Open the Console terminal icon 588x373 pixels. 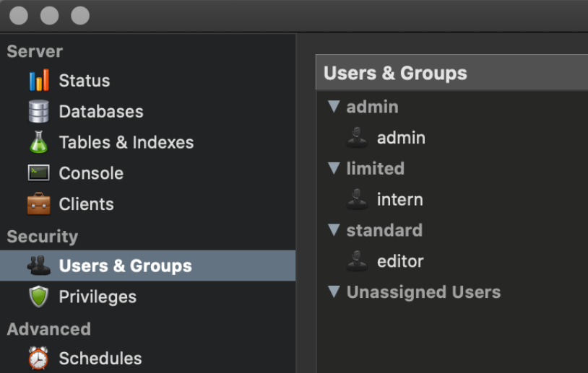[x=38, y=173]
